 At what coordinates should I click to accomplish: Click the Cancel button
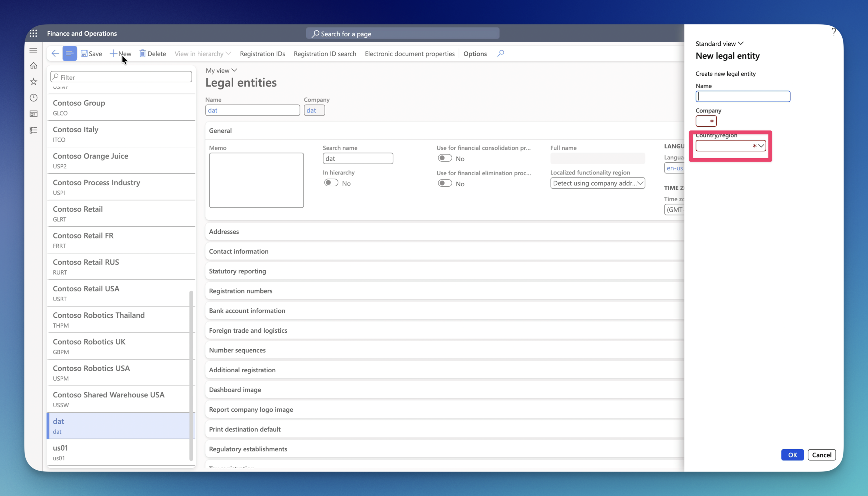click(x=821, y=455)
